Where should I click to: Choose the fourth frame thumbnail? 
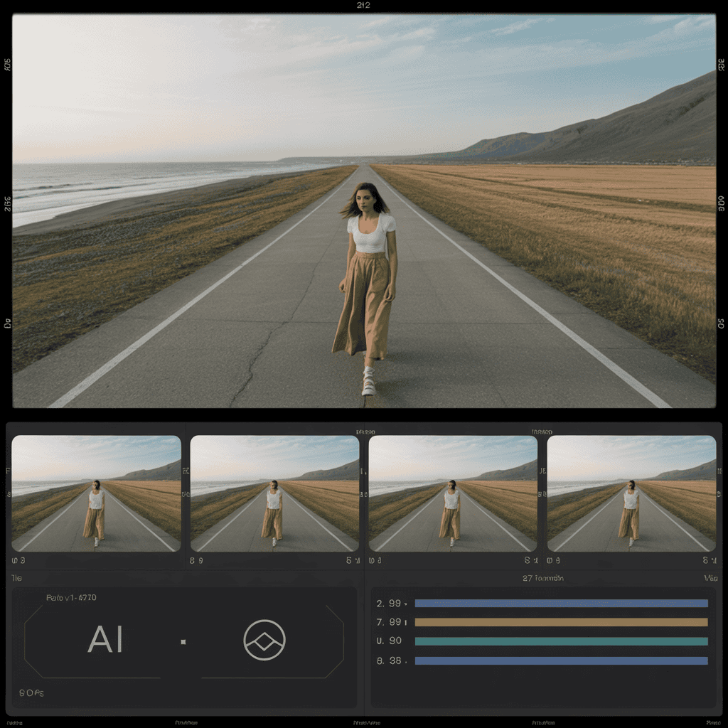(631, 493)
